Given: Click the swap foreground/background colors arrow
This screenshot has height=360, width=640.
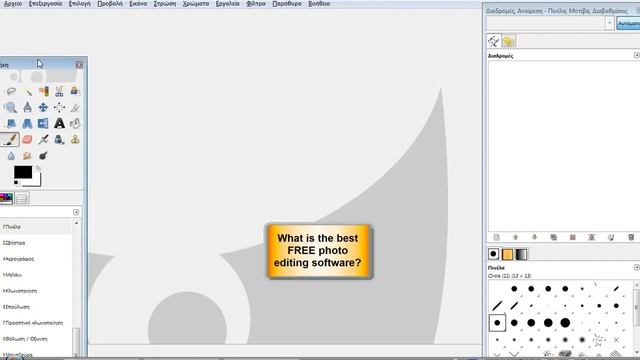Looking at the screenshot, I should point(38,168).
